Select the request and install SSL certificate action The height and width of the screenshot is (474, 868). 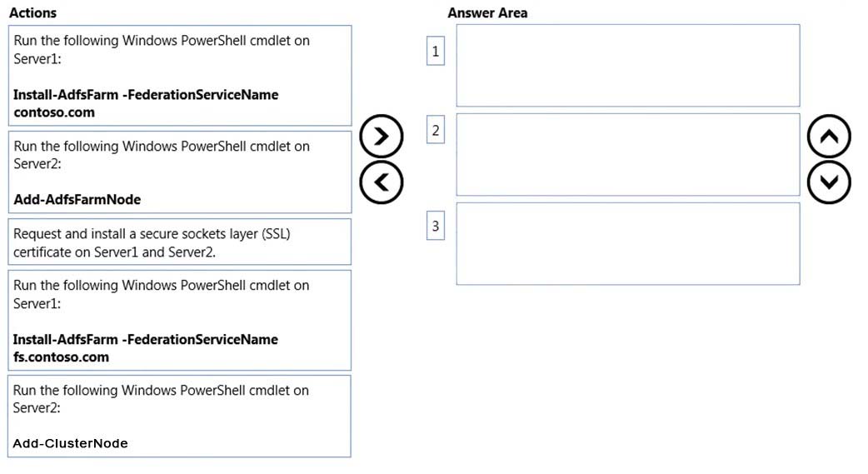(180, 242)
